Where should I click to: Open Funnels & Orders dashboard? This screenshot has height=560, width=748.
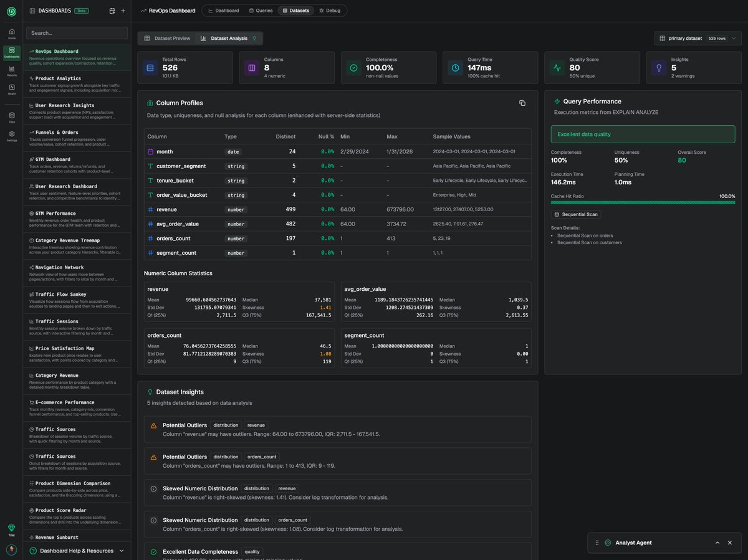point(77,138)
